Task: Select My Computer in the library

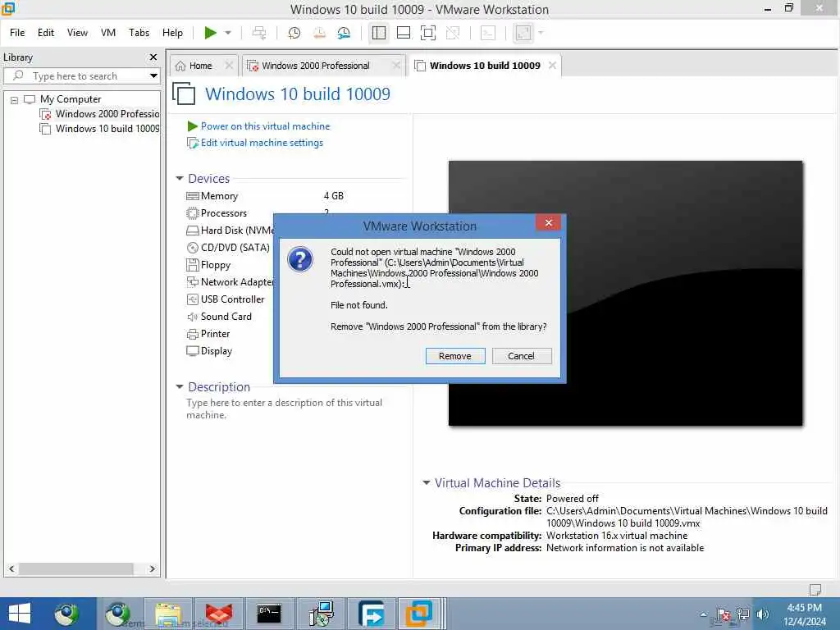Action: coord(71,99)
